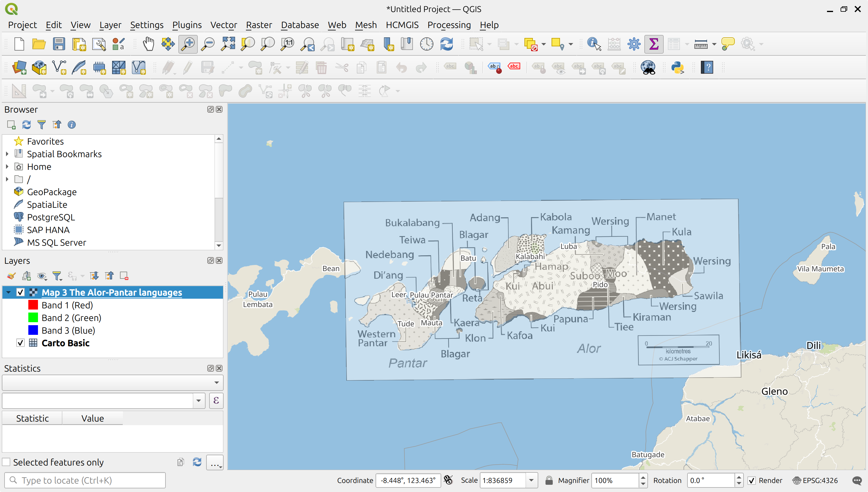Open the Vector menu
The width and height of the screenshot is (868, 492).
[224, 25]
